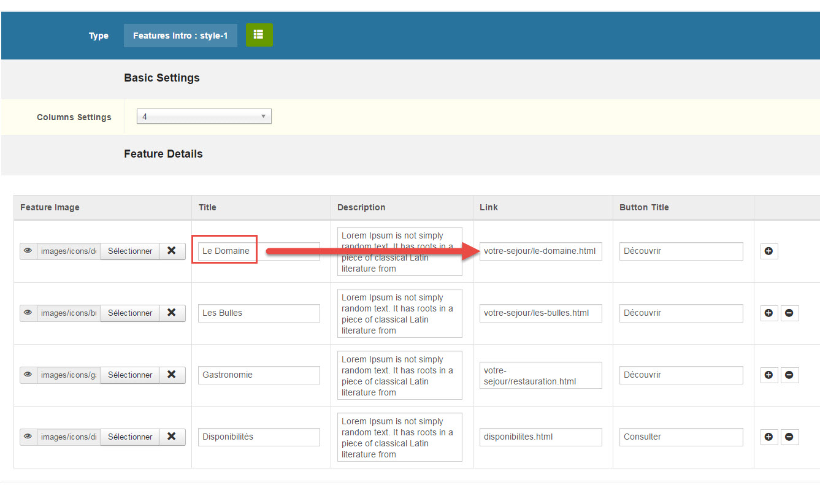Click the Features Intro : style-1 type button
The height and width of the screenshot is (504, 820).
tap(180, 36)
